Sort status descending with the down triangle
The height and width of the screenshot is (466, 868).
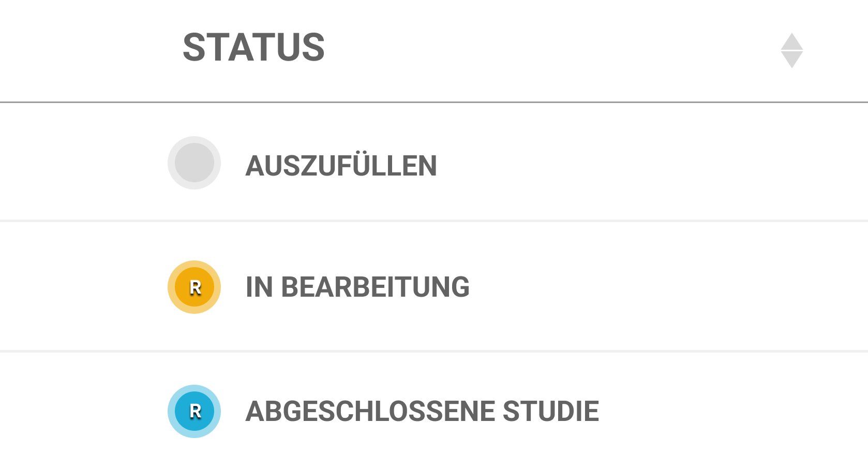791,60
